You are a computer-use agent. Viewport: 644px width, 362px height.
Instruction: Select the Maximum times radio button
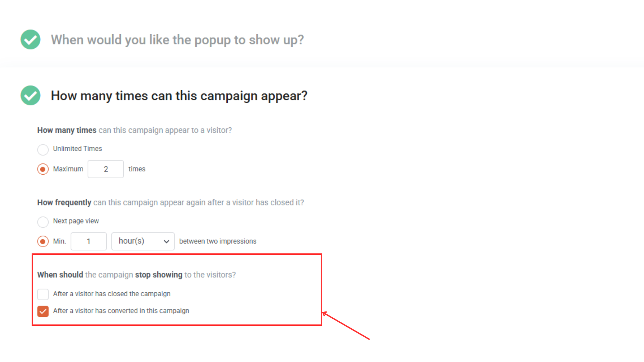43,169
